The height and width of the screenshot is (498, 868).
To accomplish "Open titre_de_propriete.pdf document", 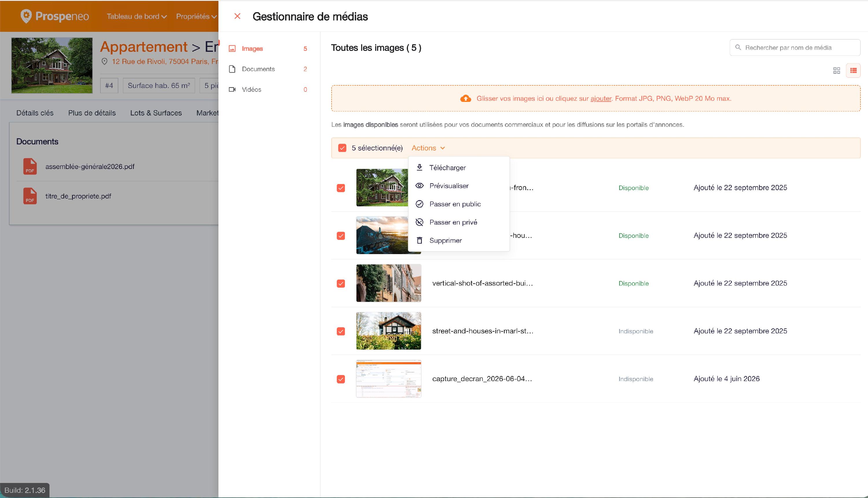I will pos(78,196).
